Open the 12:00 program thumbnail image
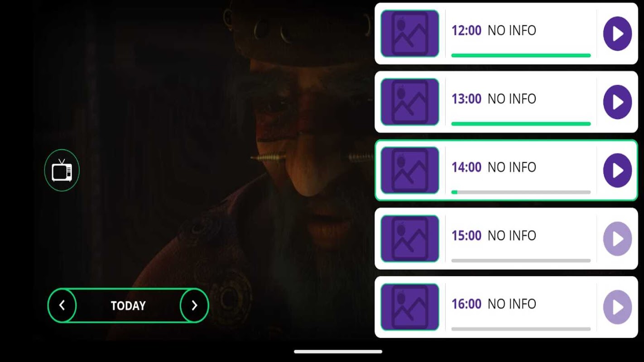This screenshot has width=644, height=362. 410,33
